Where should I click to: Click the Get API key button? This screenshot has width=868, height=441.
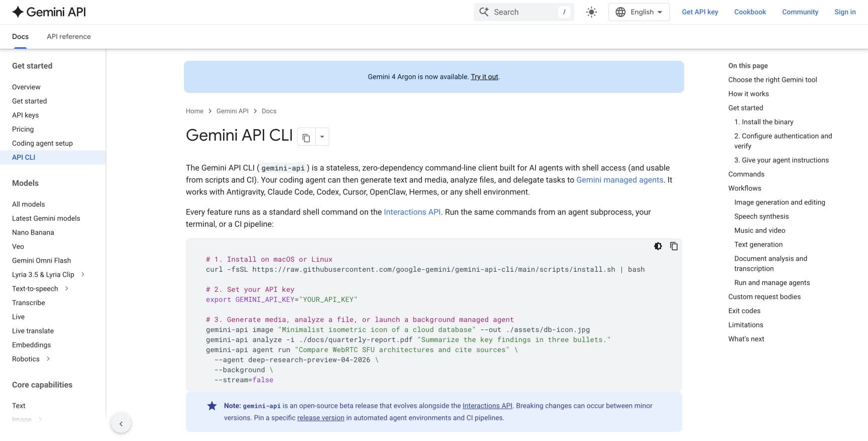coord(700,12)
